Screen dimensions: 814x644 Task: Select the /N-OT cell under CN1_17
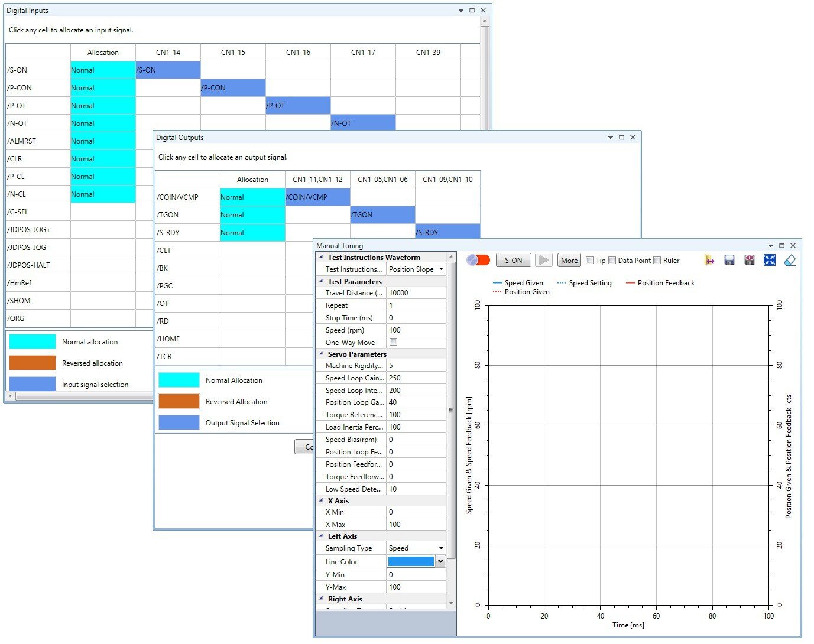[363, 123]
